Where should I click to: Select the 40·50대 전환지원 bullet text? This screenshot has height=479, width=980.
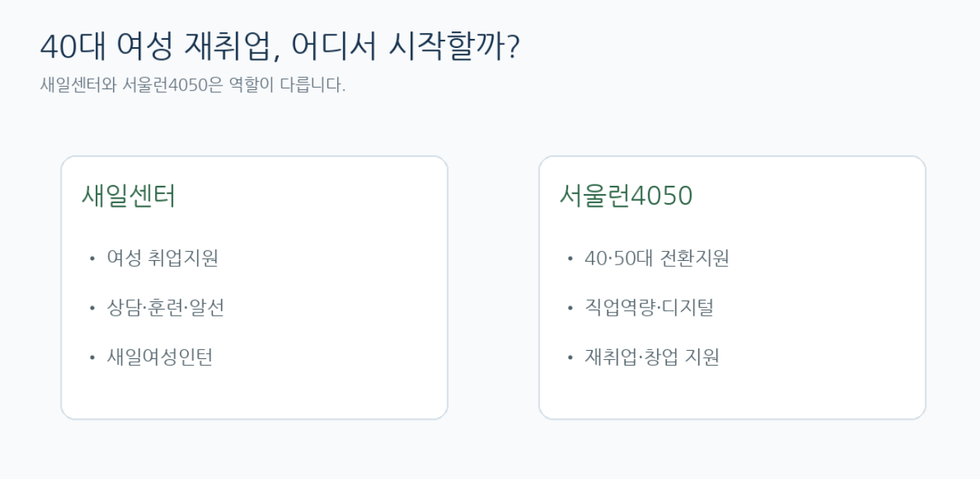click(x=657, y=258)
